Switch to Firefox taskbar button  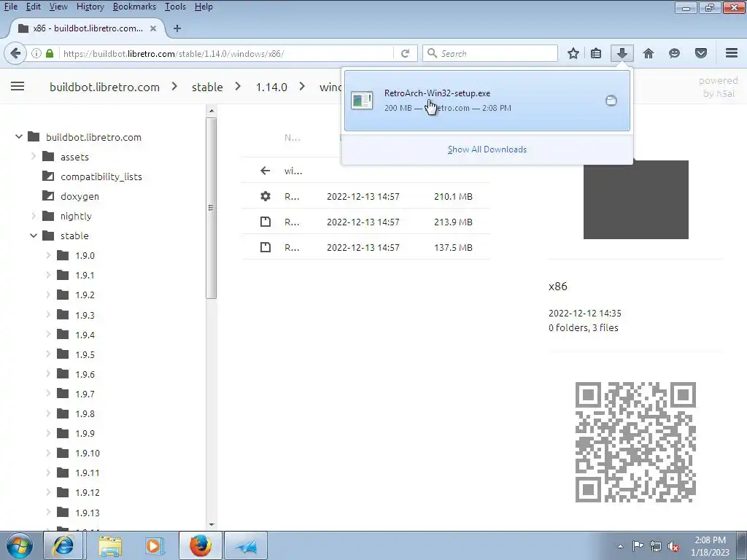coord(200,545)
